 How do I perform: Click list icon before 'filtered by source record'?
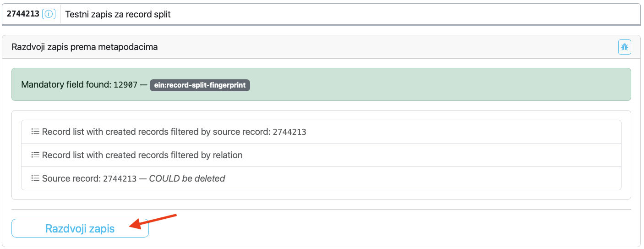(x=35, y=132)
